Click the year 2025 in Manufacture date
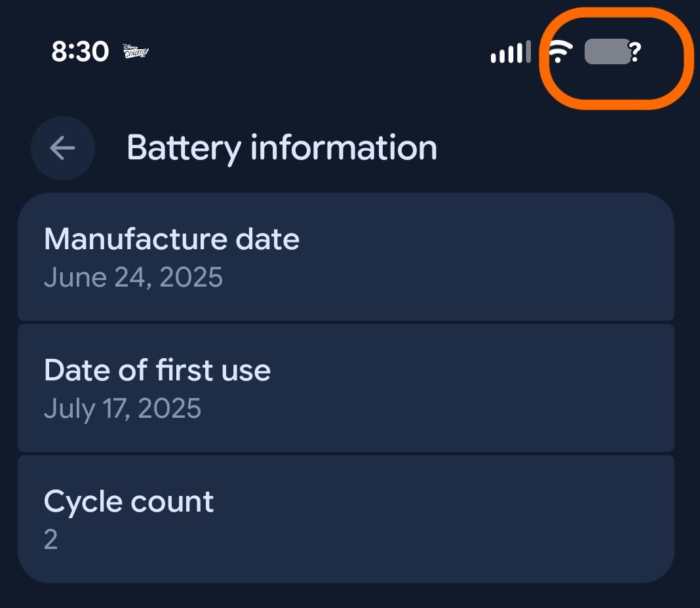 click(191, 277)
